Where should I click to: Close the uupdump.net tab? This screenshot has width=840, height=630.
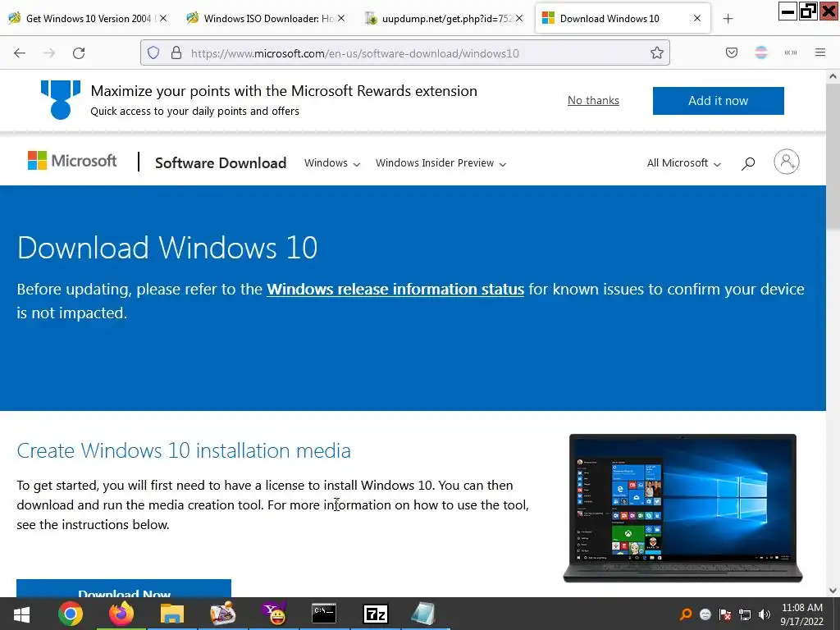[x=519, y=18]
